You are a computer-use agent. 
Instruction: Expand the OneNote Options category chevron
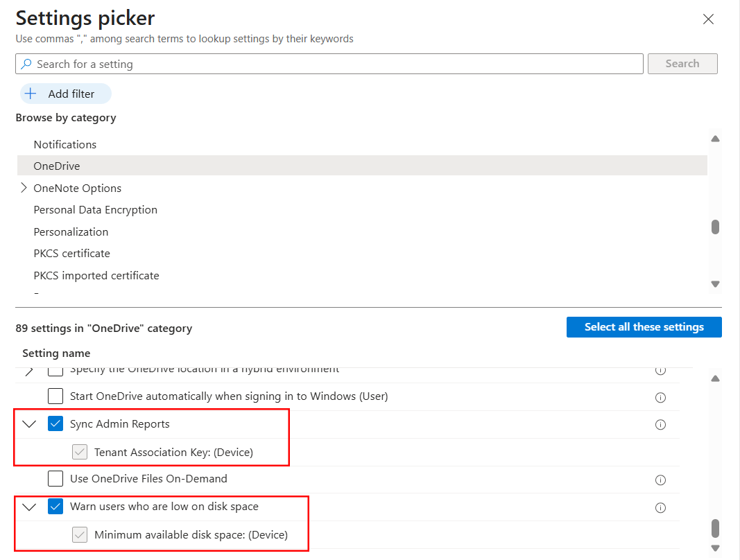point(24,188)
